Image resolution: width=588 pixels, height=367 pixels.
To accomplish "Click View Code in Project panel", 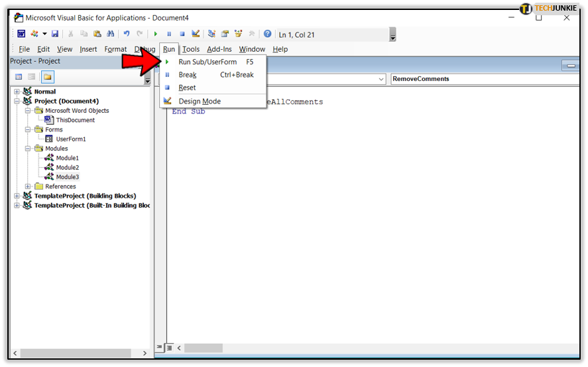I will click(19, 77).
